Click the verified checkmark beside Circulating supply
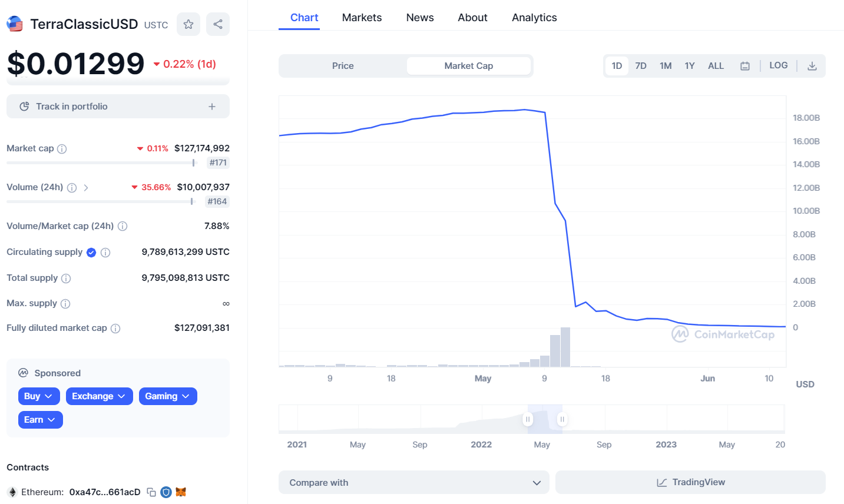844x504 pixels. point(91,253)
